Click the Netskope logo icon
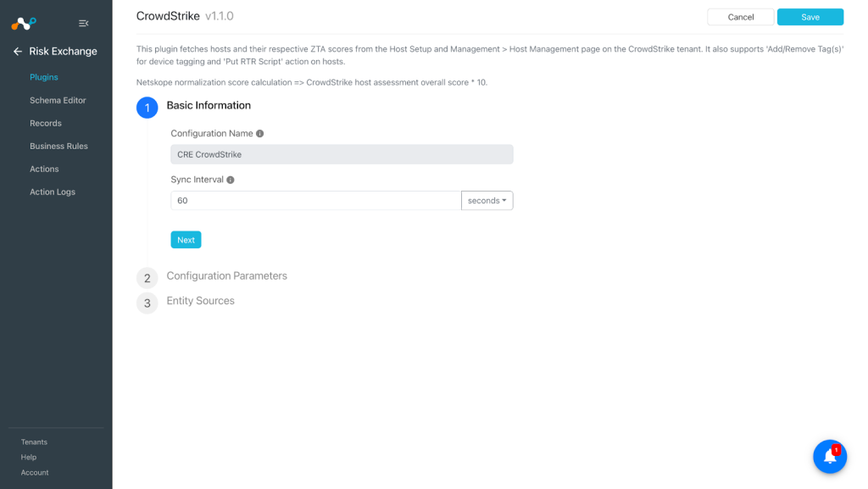 pyautogui.click(x=24, y=23)
